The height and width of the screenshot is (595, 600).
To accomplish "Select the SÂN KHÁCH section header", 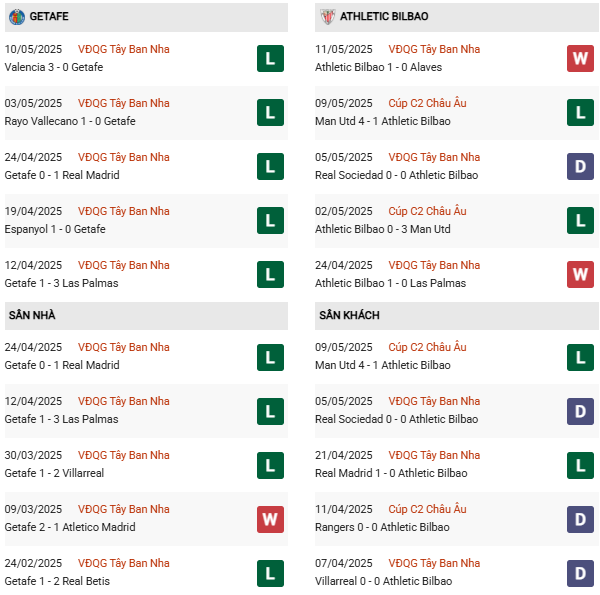I will pos(457,315).
